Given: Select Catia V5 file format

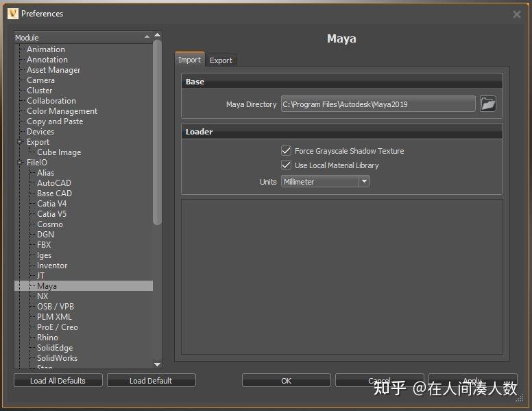Looking at the screenshot, I should [52, 213].
